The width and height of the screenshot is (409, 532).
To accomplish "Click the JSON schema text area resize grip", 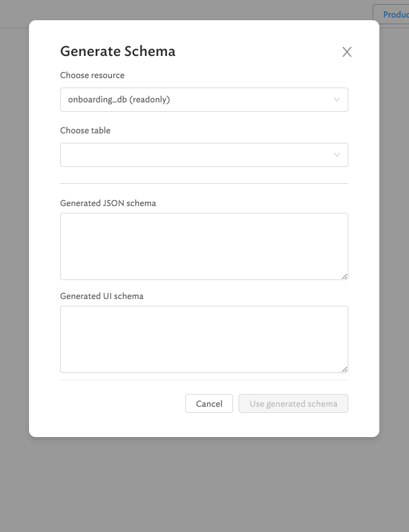I will tap(344, 276).
